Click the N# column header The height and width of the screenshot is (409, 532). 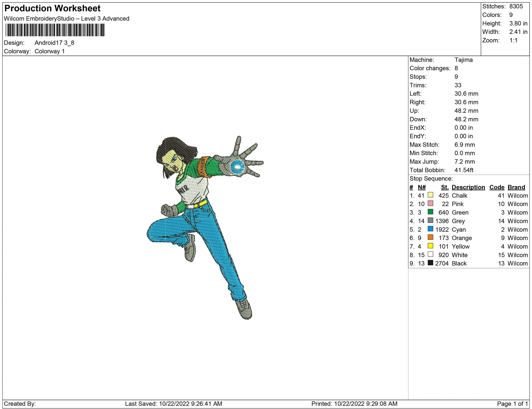(x=422, y=187)
